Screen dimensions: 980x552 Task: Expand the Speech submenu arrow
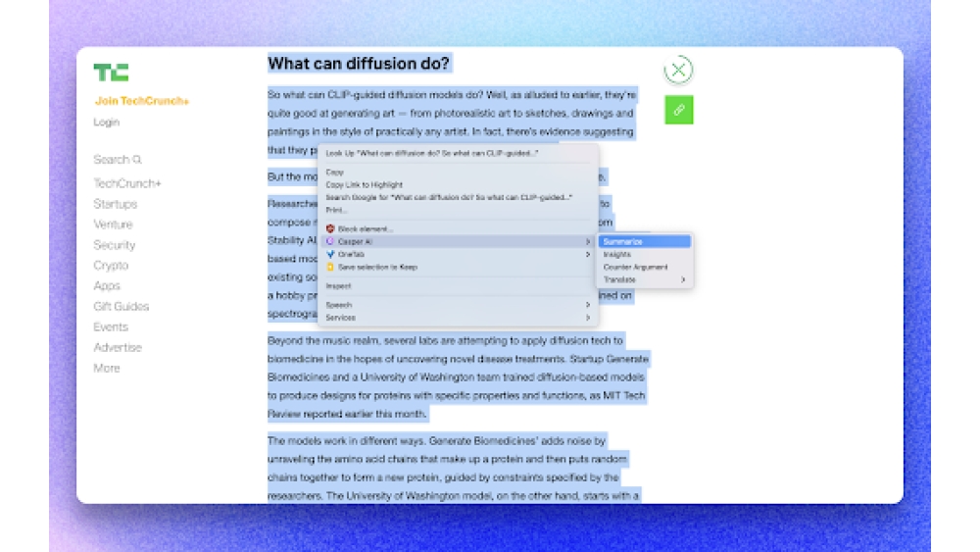click(x=587, y=305)
